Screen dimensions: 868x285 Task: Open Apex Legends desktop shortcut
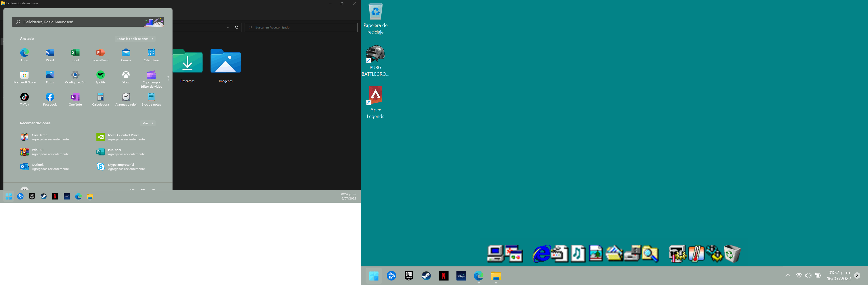[x=375, y=101]
